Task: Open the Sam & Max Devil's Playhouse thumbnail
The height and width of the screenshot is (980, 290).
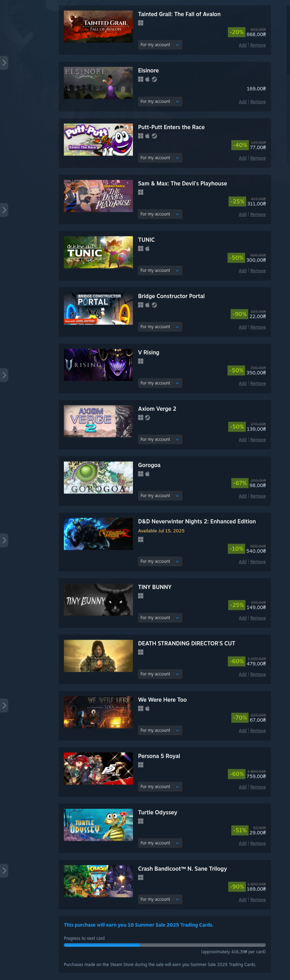Action: pos(98,196)
